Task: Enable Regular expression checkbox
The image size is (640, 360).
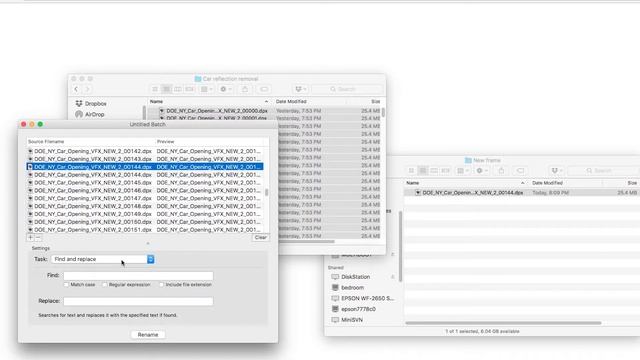Action: pos(104,284)
